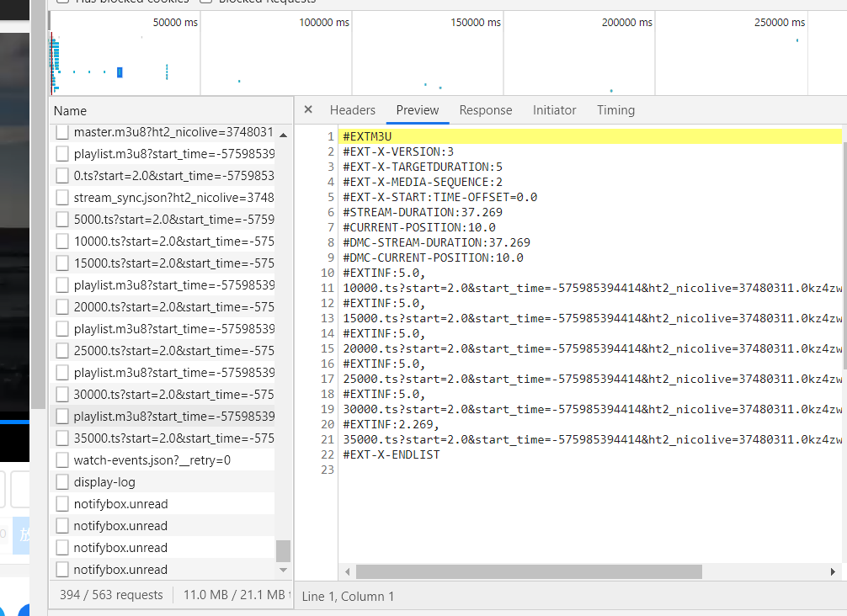Click the 394 / 563 requests status
Viewport: 847px width, 616px height.
tap(111, 595)
